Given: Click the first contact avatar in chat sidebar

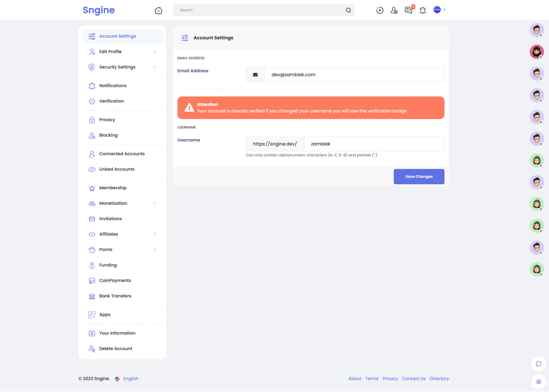Looking at the screenshot, I should (536, 30).
